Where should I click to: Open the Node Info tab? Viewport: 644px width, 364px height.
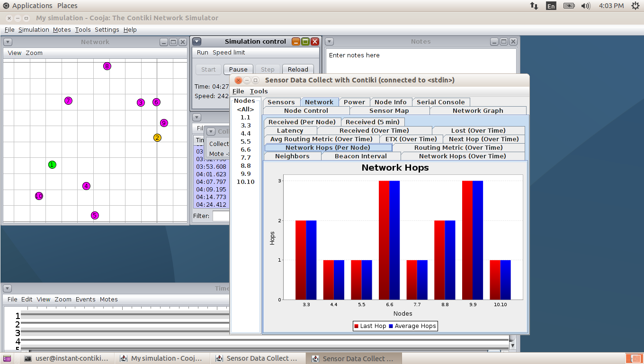(390, 102)
